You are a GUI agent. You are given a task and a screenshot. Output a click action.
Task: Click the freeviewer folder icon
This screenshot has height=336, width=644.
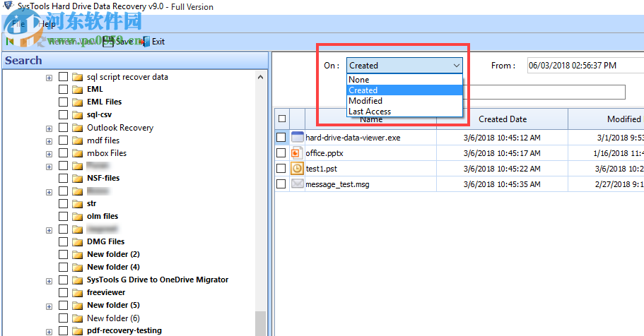[77, 293]
